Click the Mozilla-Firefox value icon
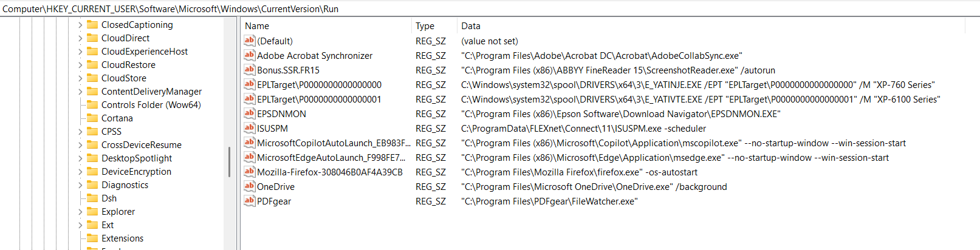The width and height of the screenshot is (980, 250). pyautogui.click(x=250, y=172)
